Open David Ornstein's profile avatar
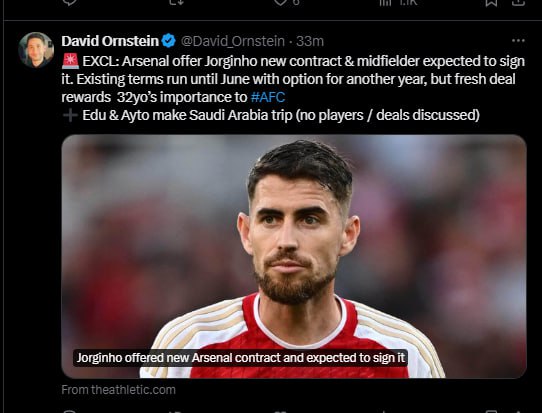This screenshot has width=542, height=413. (x=36, y=49)
